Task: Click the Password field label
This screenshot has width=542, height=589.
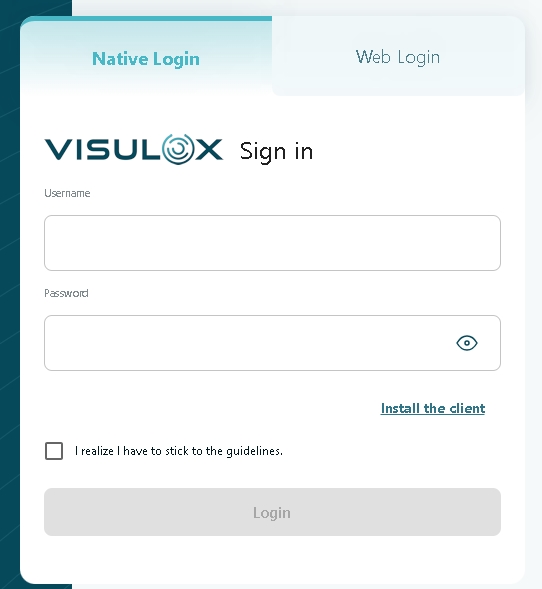Action: 66,293
